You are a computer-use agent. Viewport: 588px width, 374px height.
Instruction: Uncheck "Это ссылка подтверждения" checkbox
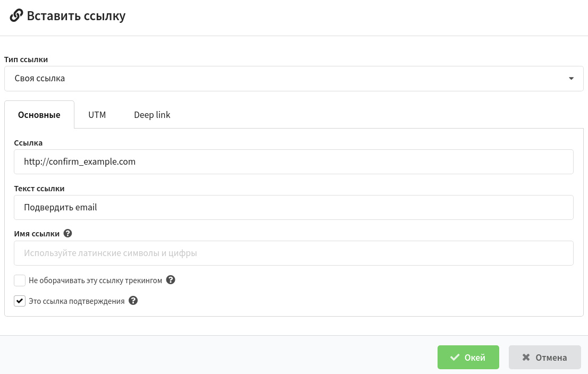point(20,301)
